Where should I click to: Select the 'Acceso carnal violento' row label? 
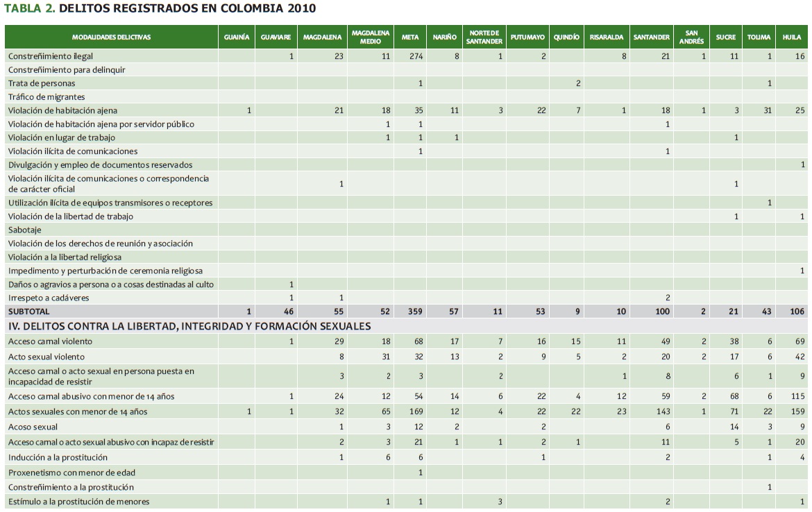coord(50,341)
